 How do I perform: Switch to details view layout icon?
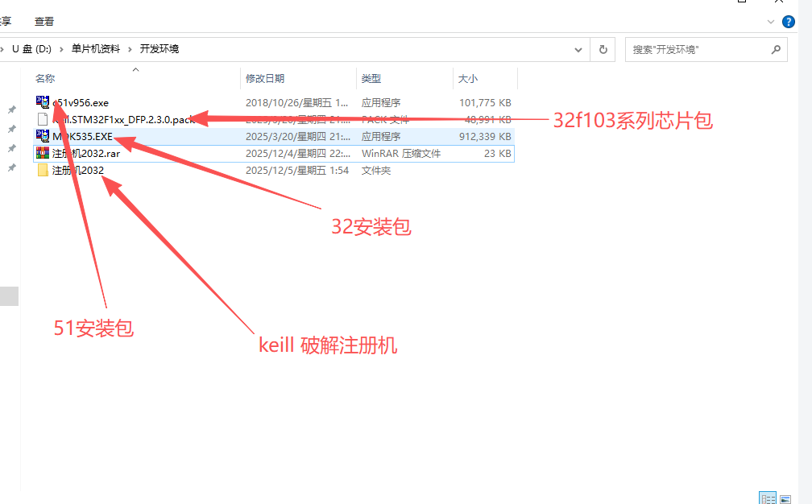pyautogui.click(x=768, y=499)
